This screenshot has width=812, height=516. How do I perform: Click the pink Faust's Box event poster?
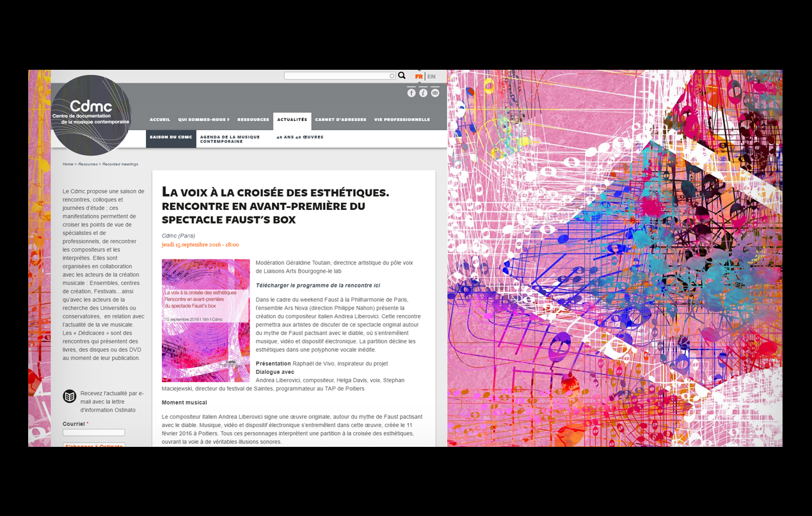(206, 321)
